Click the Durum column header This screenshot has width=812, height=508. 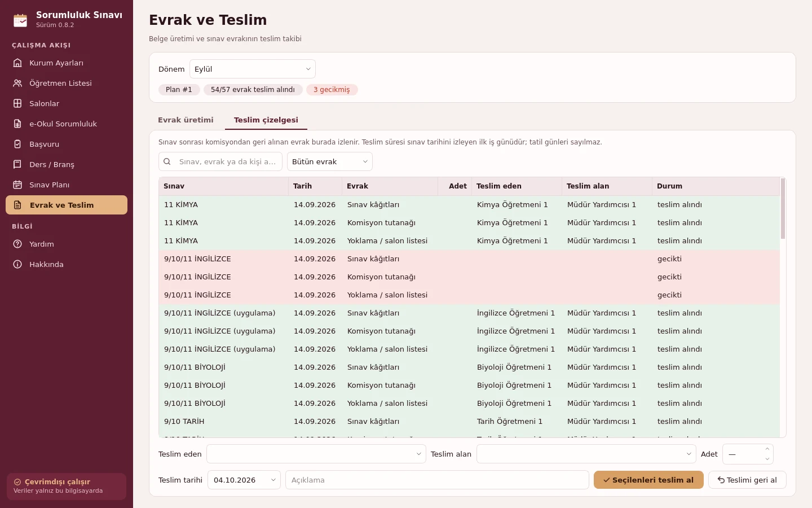[716, 186]
